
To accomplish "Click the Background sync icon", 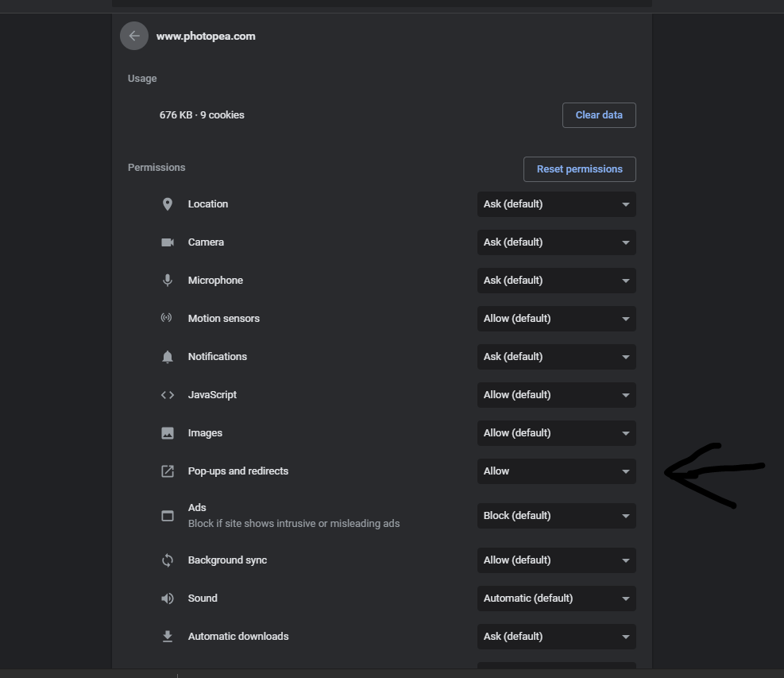I will click(168, 560).
